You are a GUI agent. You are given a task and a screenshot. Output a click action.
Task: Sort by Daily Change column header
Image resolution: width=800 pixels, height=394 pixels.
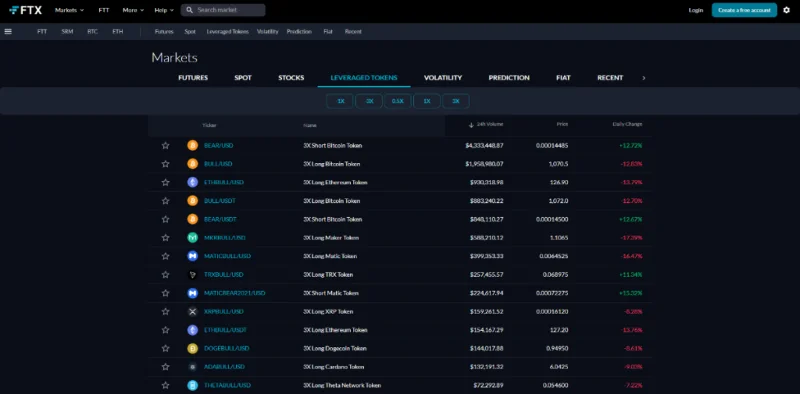627,124
